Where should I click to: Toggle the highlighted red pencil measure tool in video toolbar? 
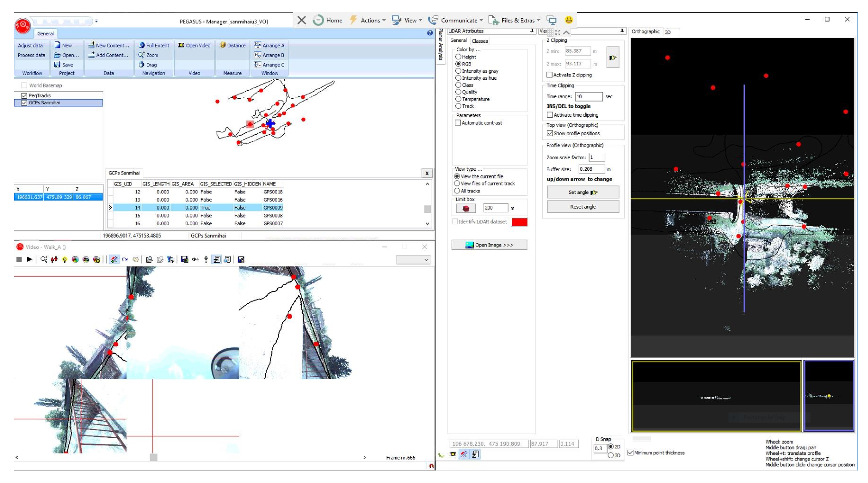(x=114, y=260)
